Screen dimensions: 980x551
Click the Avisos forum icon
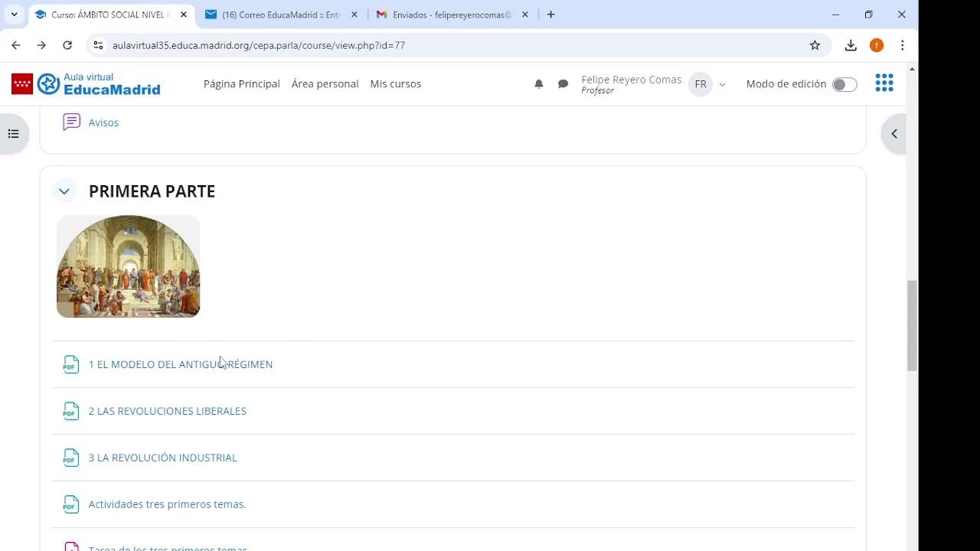tap(71, 122)
